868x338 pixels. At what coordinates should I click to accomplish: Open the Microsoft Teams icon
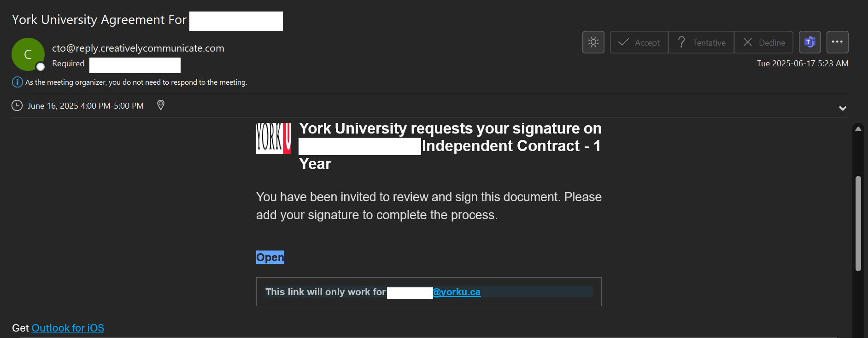[810, 42]
